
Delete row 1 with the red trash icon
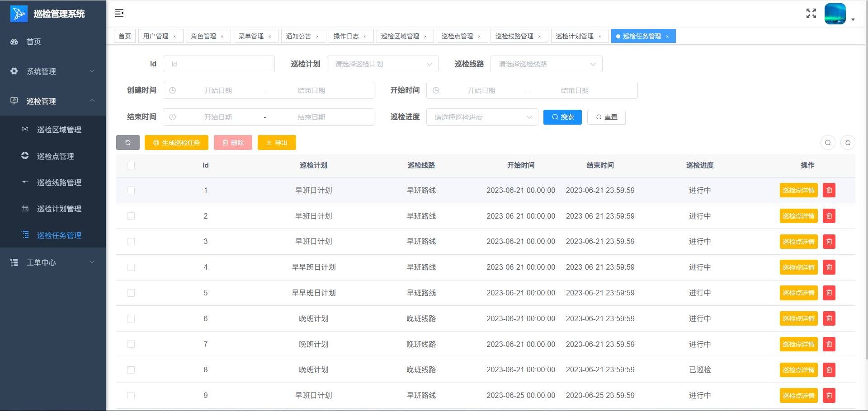pos(829,191)
